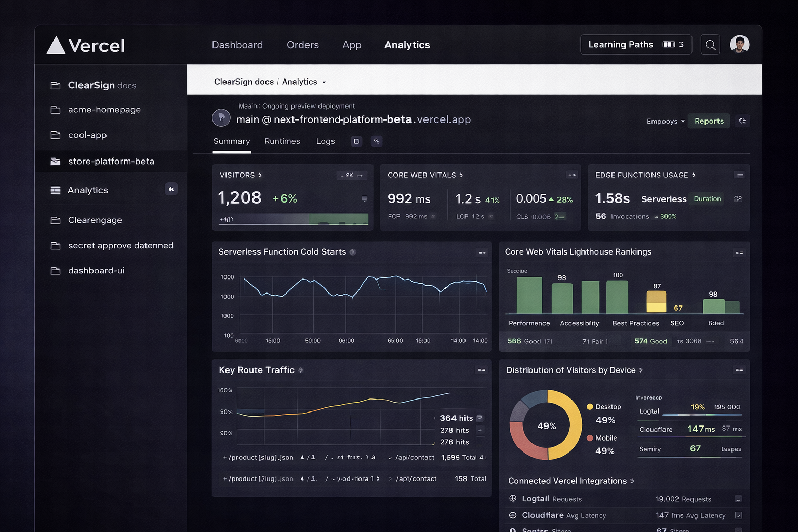This screenshot has width=798, height=532.
Task: Click the Desktop color dot in device distribution
Action: click(590, 407)
